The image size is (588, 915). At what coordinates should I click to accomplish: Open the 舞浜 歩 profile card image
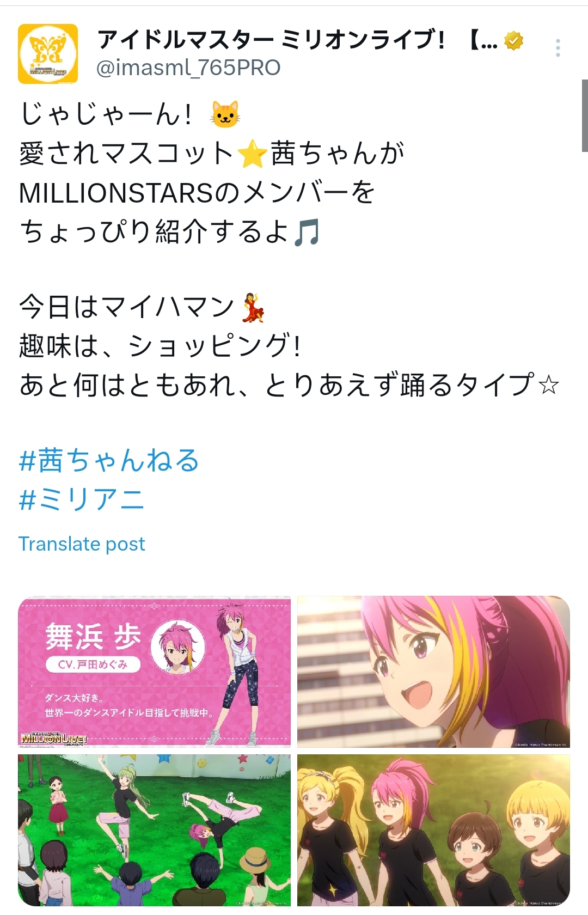point(155,672)
